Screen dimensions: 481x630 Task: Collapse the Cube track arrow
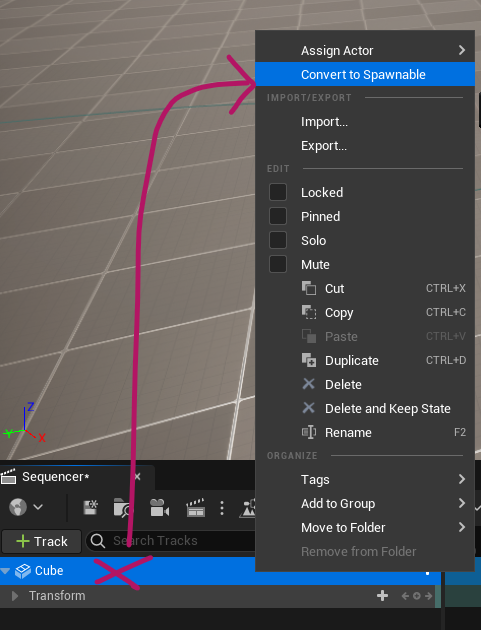[5, 571]
